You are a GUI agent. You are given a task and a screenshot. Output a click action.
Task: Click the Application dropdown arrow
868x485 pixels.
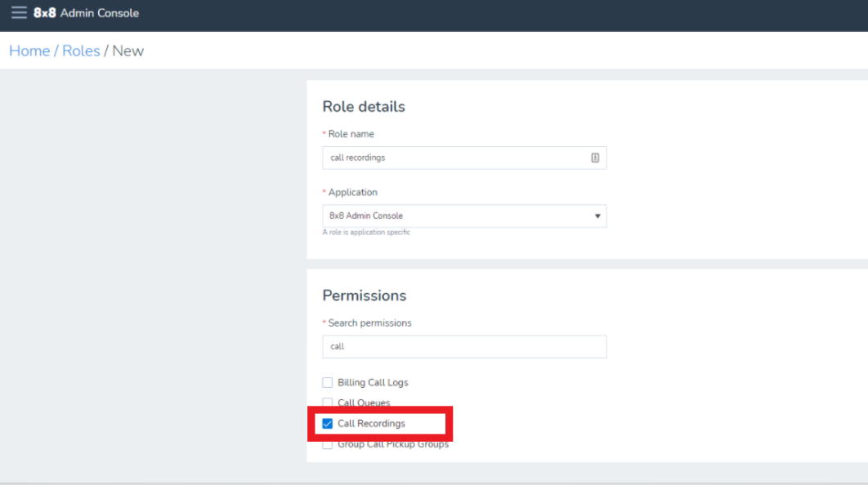coord(597,216)
